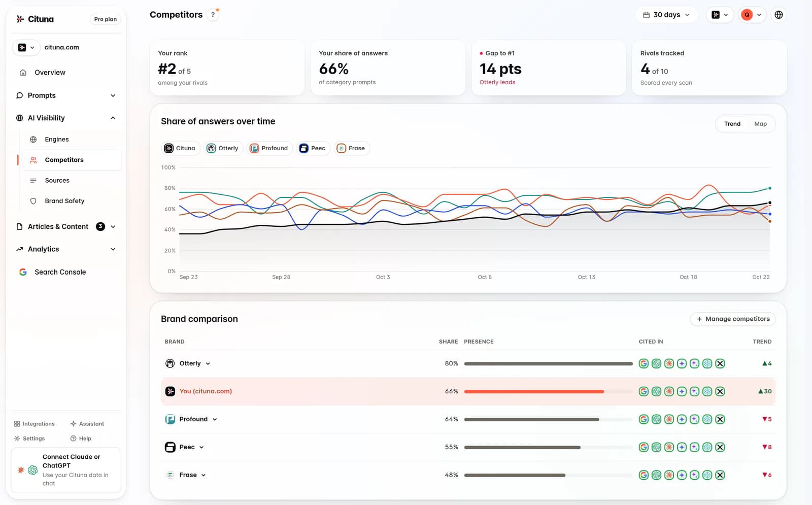Click the Google engine icon in Otterly row
This screenshot has width=812, height=505.
(x=644, y=363)
